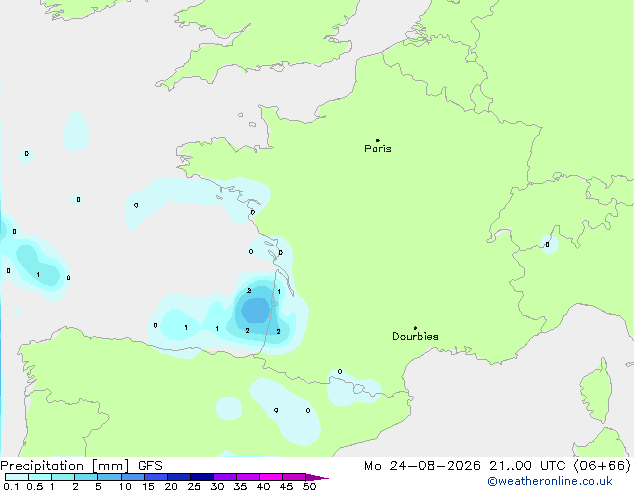This screenshot has height=490, width=634.
Task: Select the 15–20 mm legend color box
Action: (x=156, y=477)
